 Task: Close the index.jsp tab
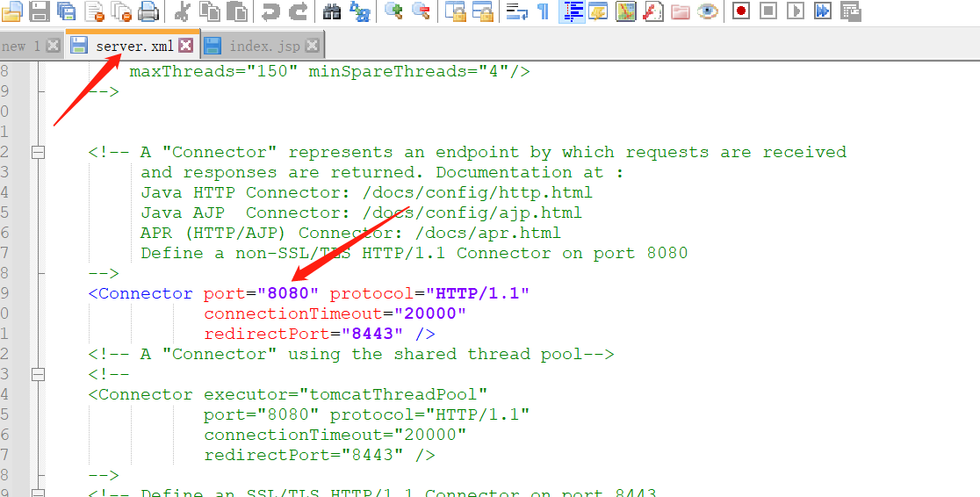click(x=313, y=45)
